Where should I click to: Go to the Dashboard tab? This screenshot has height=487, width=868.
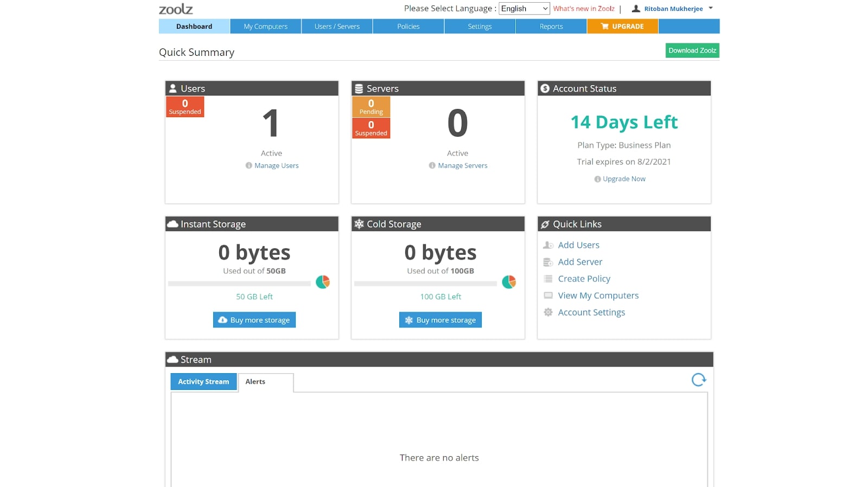point(194,26)
